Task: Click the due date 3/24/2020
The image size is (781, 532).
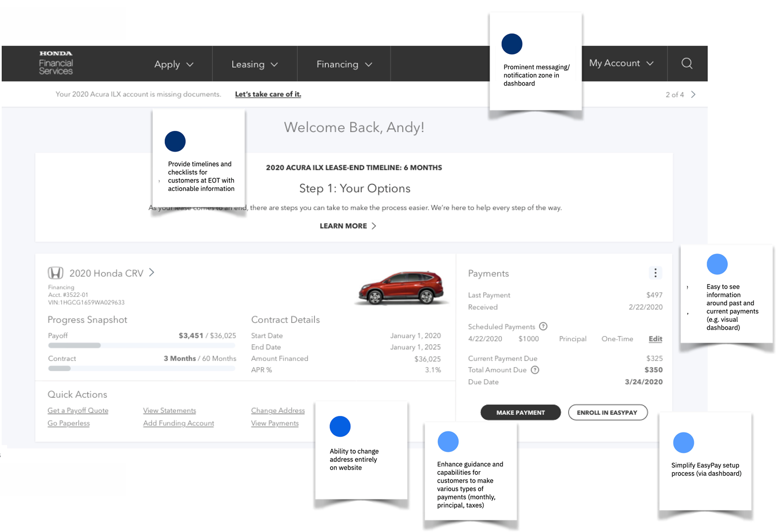Action: click(644, 382)
